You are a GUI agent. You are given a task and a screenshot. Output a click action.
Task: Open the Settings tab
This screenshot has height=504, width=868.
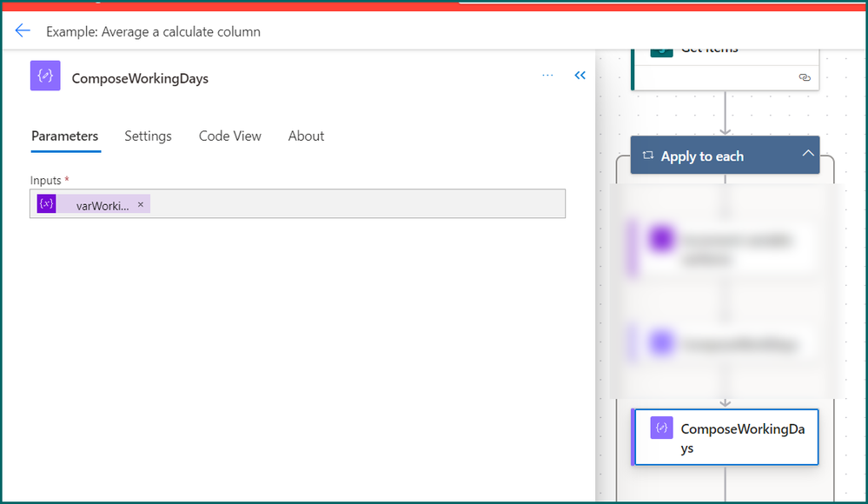point(148,136)
